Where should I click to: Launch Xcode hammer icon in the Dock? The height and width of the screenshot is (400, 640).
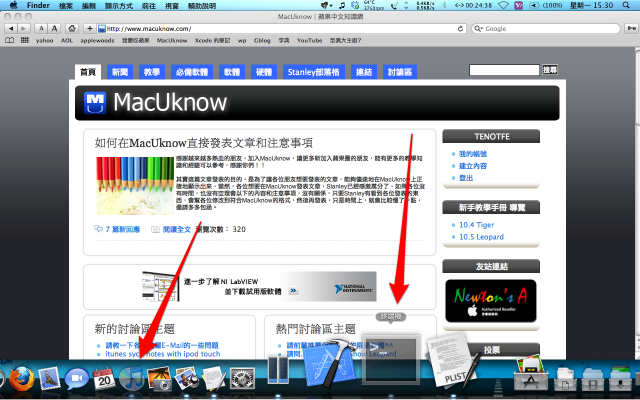tap(331, 363)
